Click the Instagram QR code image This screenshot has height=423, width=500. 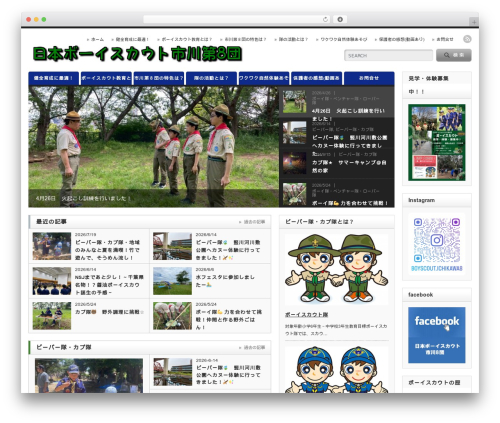point(437,243)
